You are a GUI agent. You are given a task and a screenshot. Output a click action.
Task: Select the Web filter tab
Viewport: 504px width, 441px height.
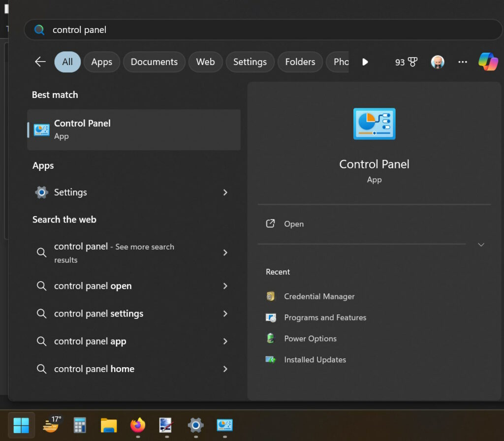pos(205,62)
